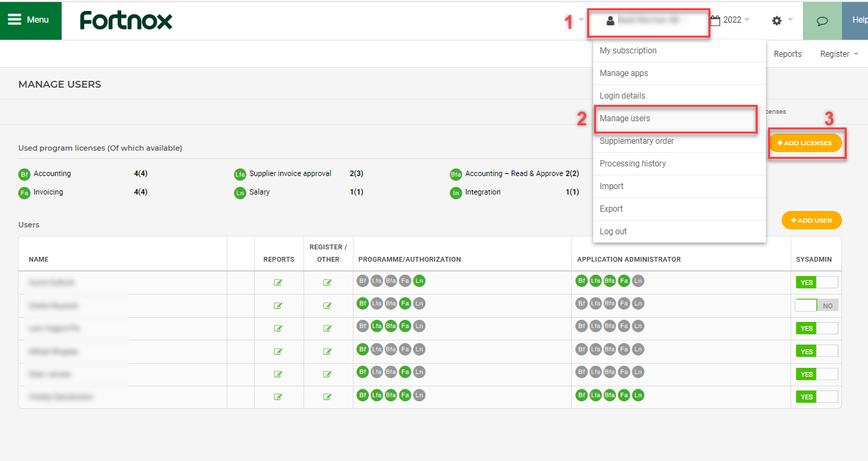Click the Add User button
This screenshot has height=461, width=868.
(x=811, y=221)
